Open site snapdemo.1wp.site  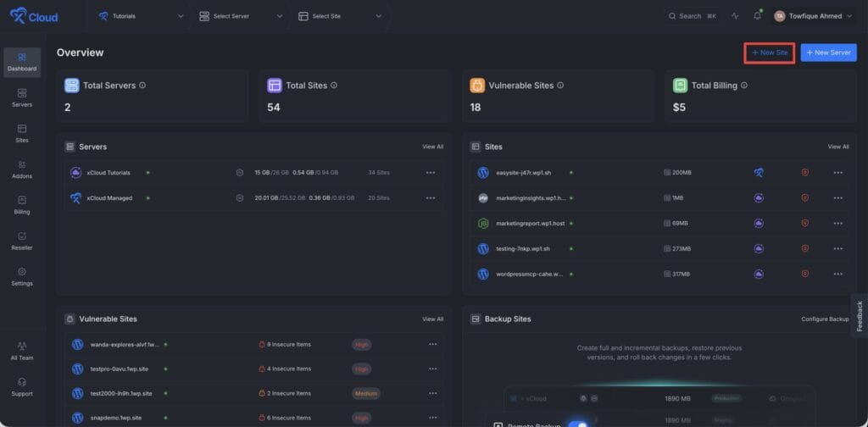[x=115, y=418]
